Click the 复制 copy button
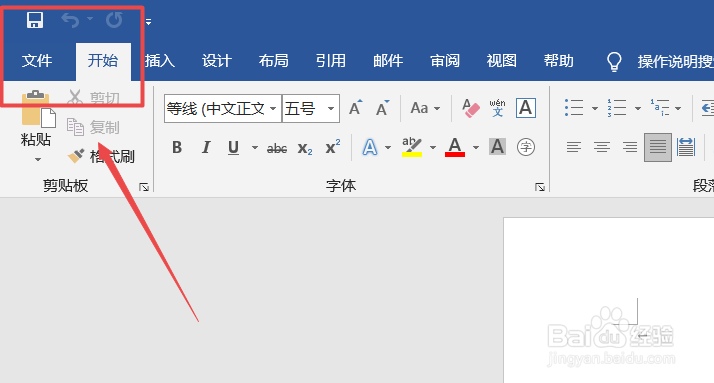714x383 pixels. pyautogui.click(x=93, y=127)
